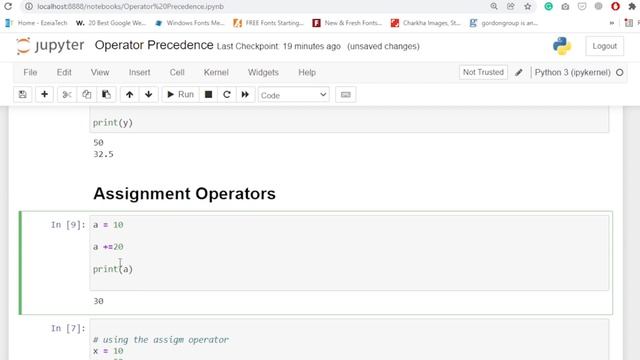Open the Insert menu
640x360 pixels.
(140, 72)
